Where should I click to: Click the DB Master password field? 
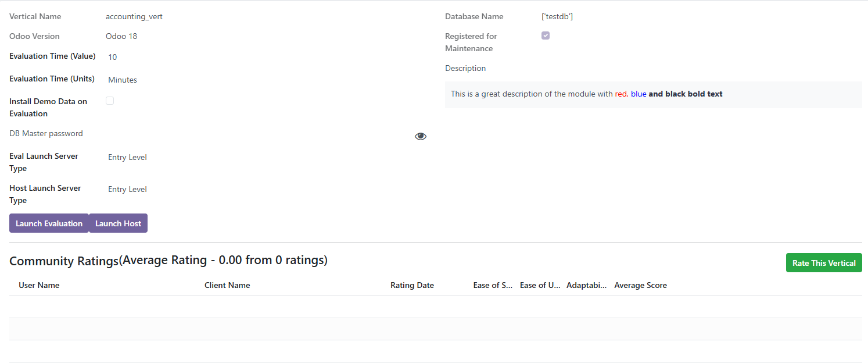(x=259, y=136)
